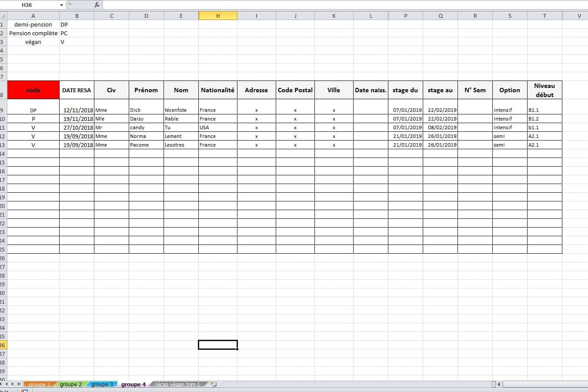The image size is (588, 392).
Task: Click the 'Ville' header cell
Action: click(x=334, y=90)
